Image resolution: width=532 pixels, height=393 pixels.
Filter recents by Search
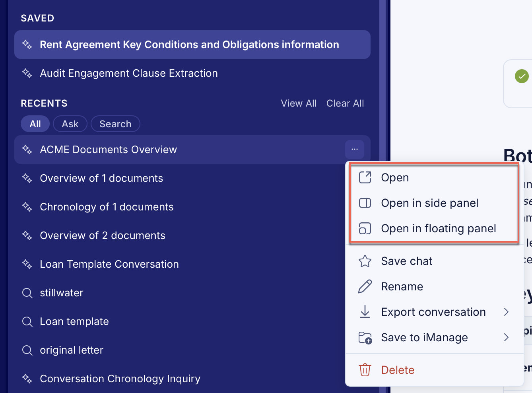[115, 124]
